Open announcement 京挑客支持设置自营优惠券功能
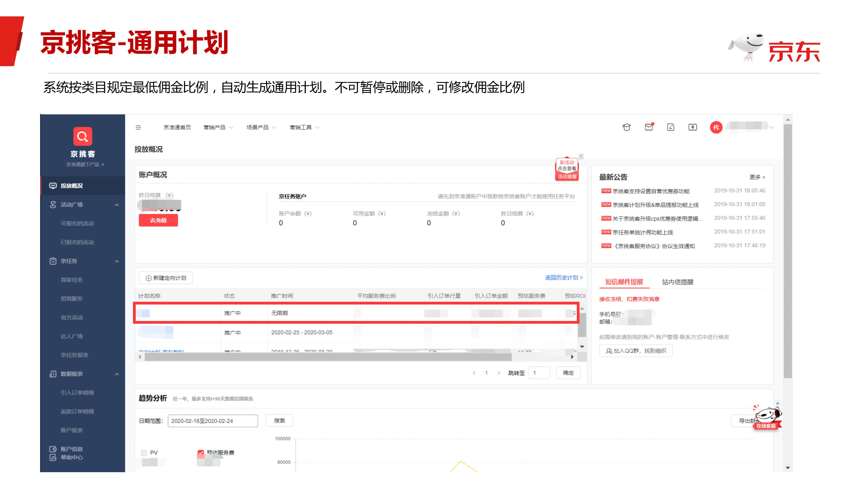This screenshot has height=488, width=868. pyautogui.click(x=651, y=191)
